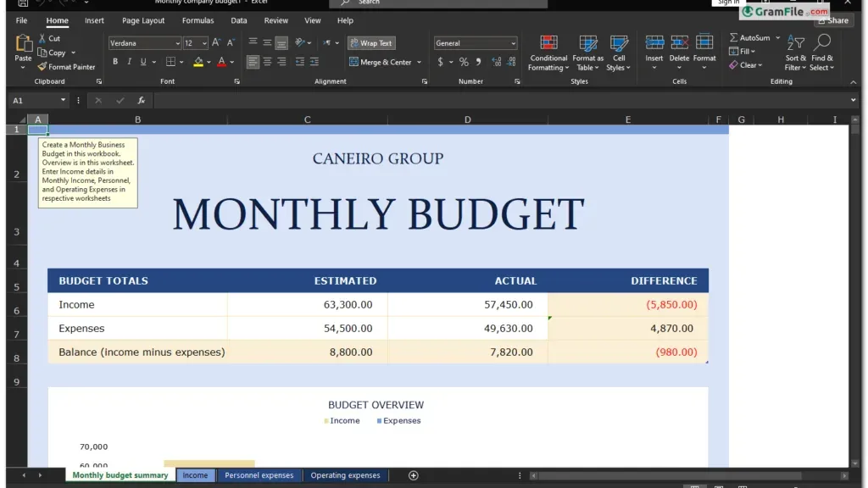Toggle Underline formatting
The width and height of the screenshot is (868, 488).
click(x=142, y=62)
